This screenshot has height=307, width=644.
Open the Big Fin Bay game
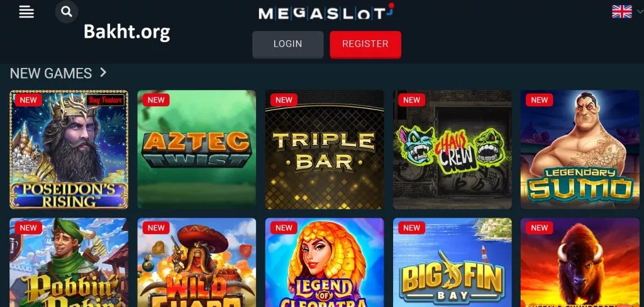452,262
